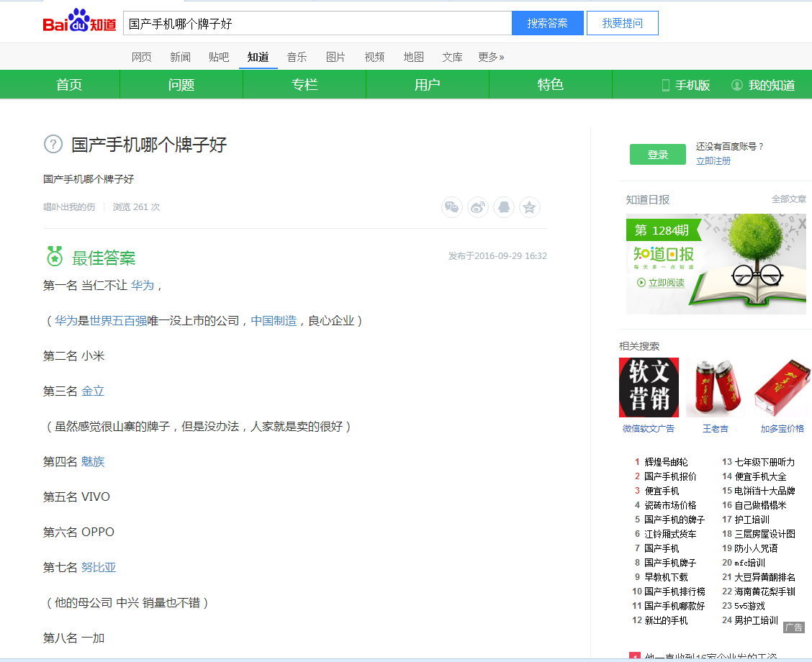Viewport: 812px width, 662px height.
Task: Open the 新闻 search tab
Action: pos(180,57)
